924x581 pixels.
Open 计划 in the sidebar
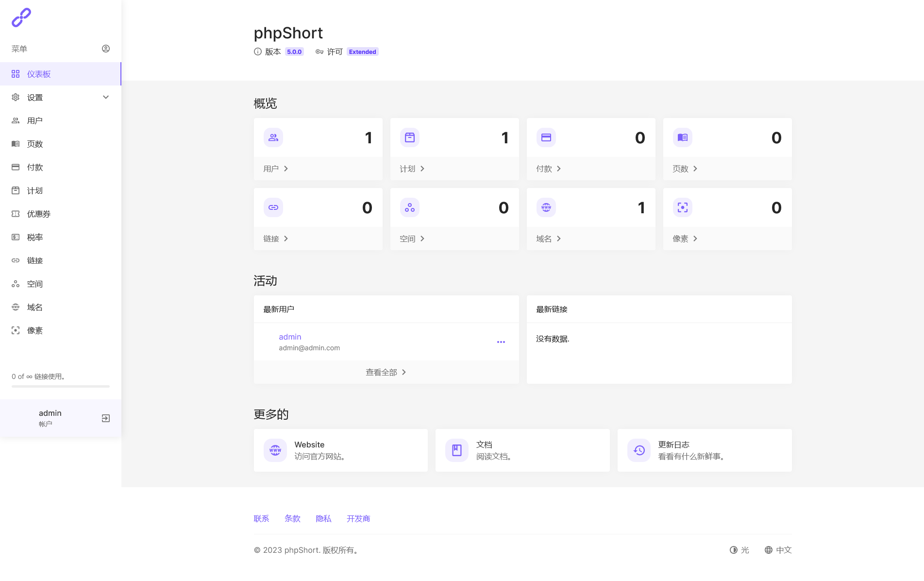click(x=60, y=190)
